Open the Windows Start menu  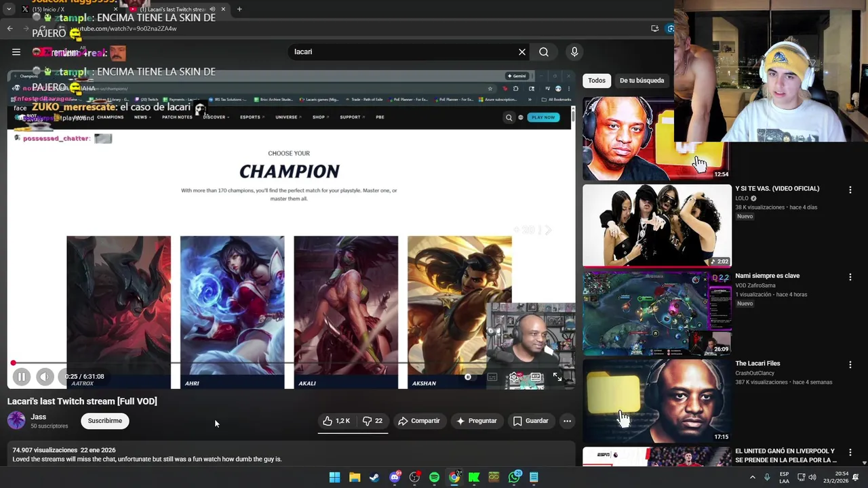point(335,477)
